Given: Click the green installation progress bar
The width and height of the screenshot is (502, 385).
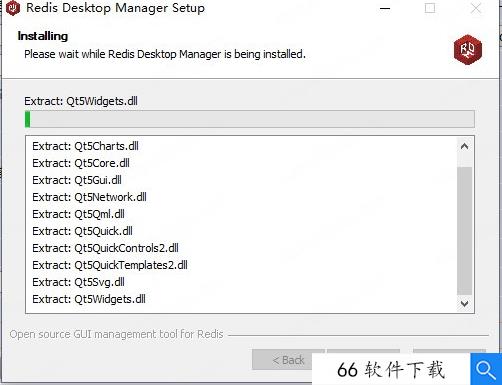Looking at the screenshot, I should (x=250, y=119).
